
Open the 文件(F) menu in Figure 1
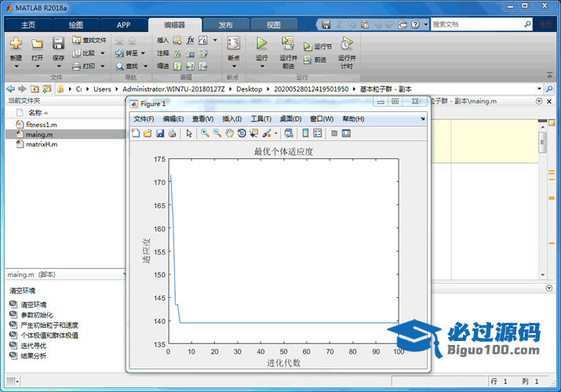144,119
